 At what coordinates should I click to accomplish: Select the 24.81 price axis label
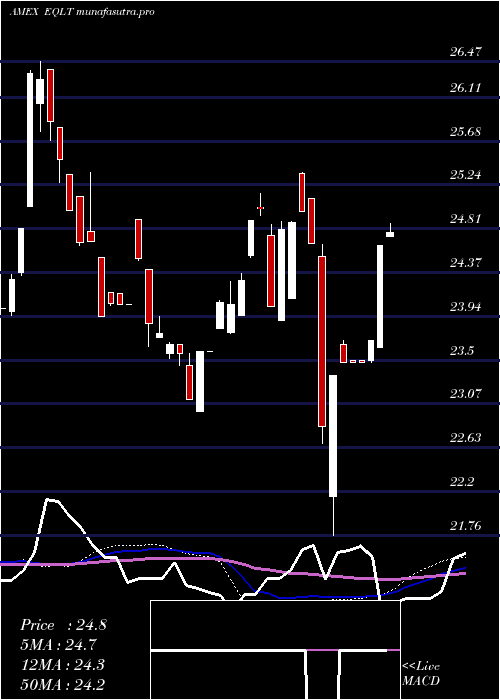point(466,219)
